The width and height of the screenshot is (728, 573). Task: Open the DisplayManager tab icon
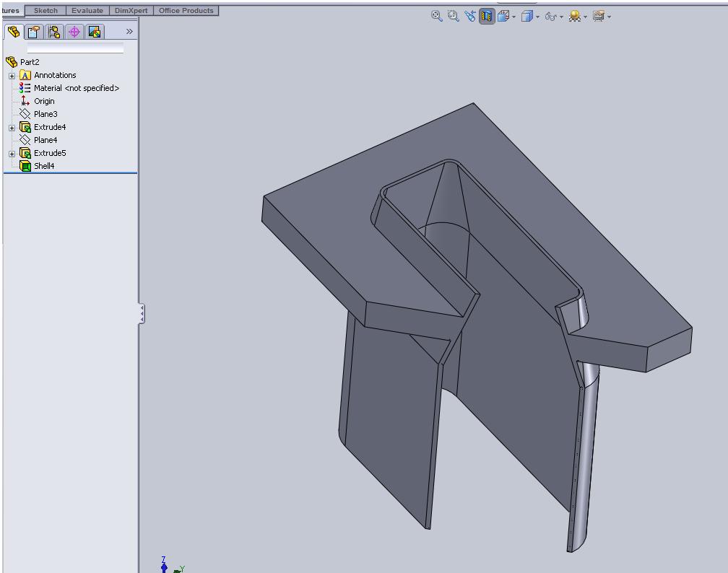point(94,32)
